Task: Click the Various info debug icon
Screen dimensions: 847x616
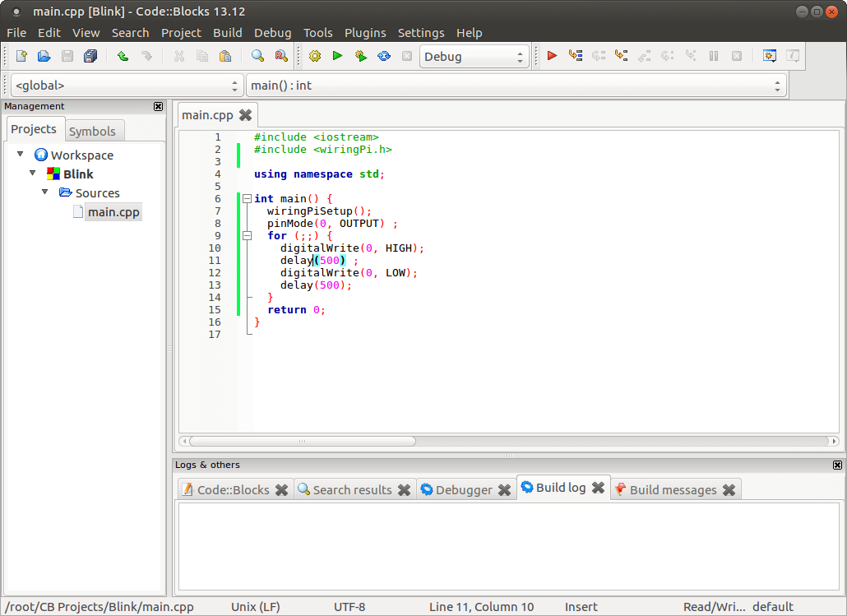Action: tap(793, 56)
